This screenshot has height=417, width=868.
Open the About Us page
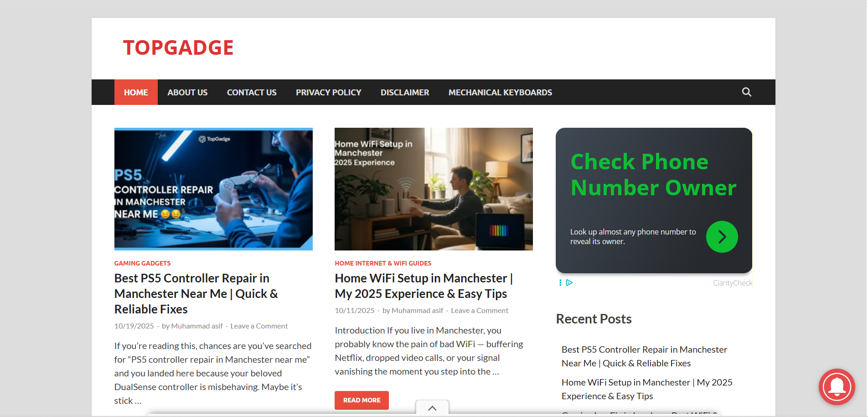pyautogui.click(x=187, y=92)
